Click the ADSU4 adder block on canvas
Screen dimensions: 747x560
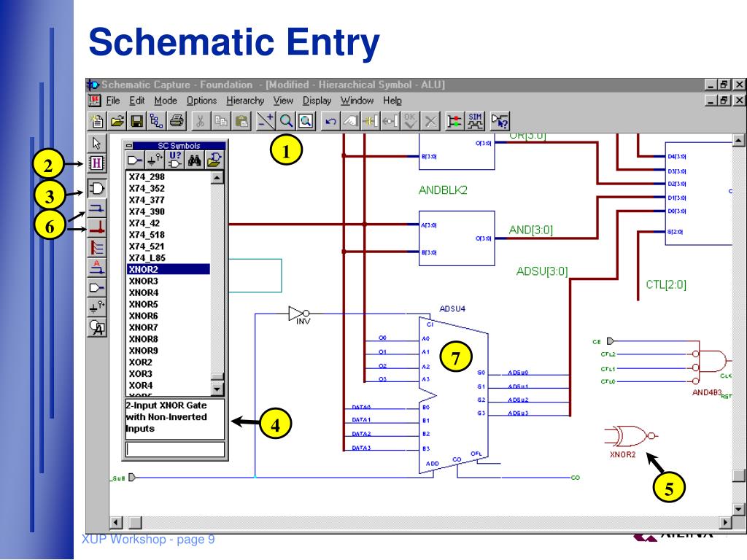[454, 395]
